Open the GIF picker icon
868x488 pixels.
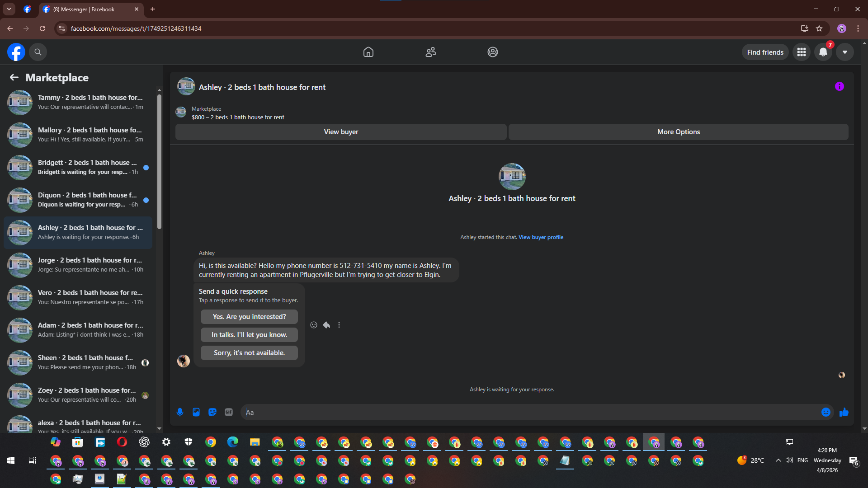pos(229,412)
